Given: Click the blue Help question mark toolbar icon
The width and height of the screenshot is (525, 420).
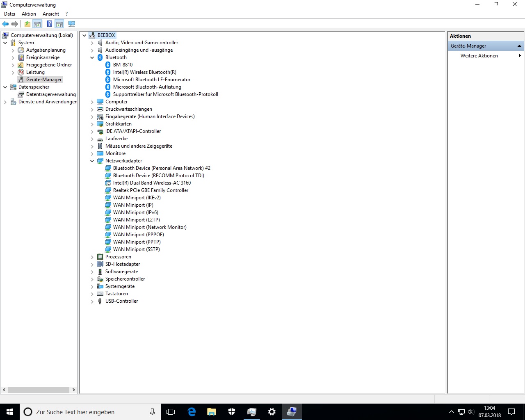Looking at the screenshot, I should (49, 24).
